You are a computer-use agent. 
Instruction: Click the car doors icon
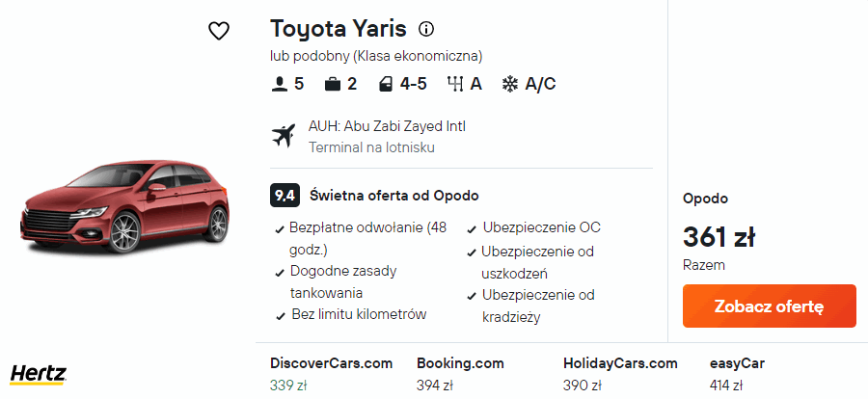pyautogui.click(x=387, y=85)
